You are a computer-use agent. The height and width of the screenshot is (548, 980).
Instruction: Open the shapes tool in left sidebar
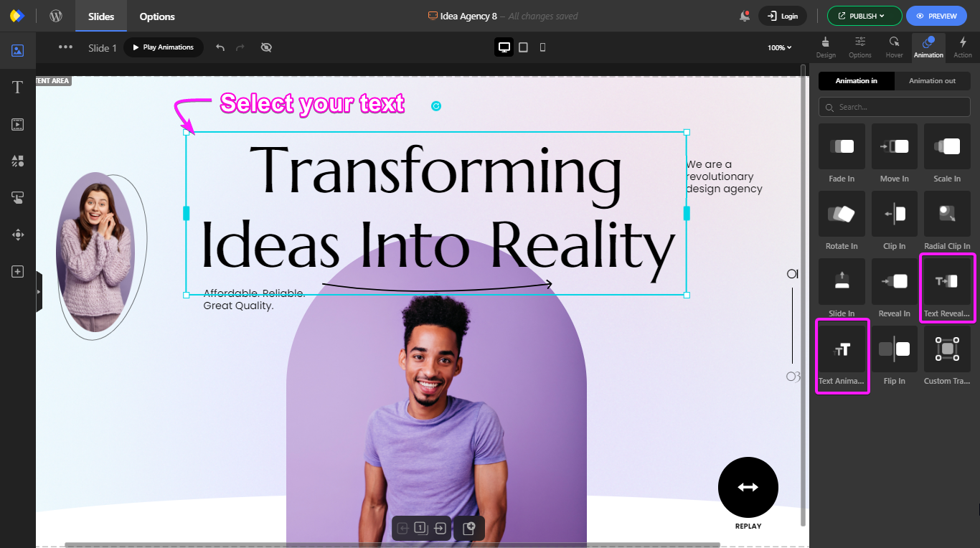pos(17,161)
